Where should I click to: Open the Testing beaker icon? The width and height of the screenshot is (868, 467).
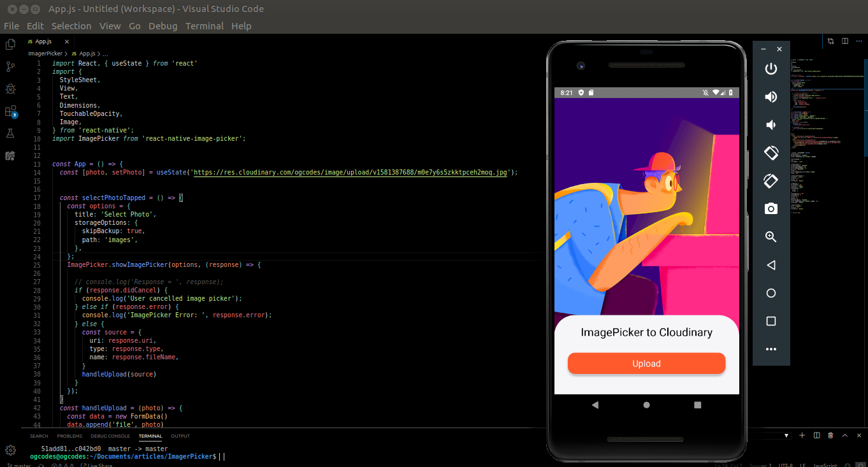[10, 134]
